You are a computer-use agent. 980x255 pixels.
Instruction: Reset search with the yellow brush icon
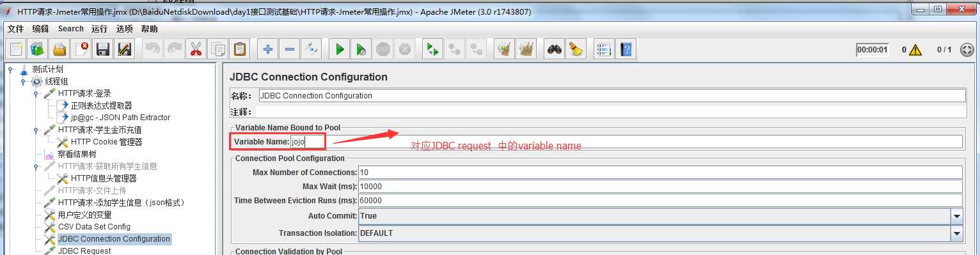[x=576, y=49]
